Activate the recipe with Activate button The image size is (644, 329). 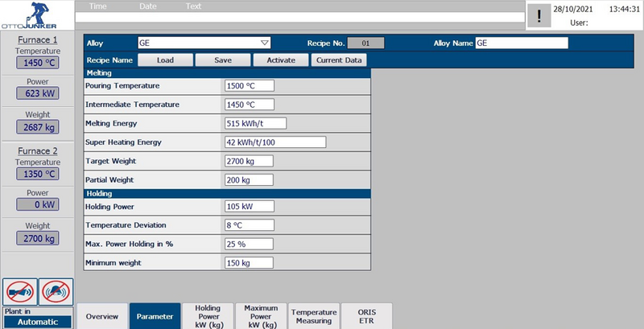tap(281, 60)
